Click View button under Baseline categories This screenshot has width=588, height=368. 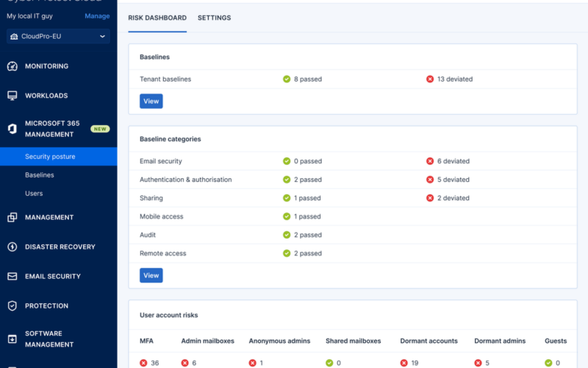(x=151, y=275)
